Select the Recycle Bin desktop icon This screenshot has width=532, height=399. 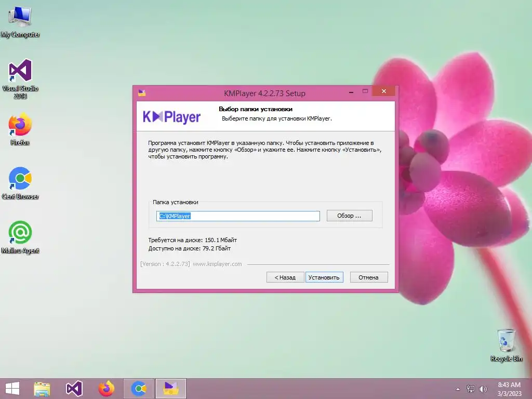coord(506,345)
